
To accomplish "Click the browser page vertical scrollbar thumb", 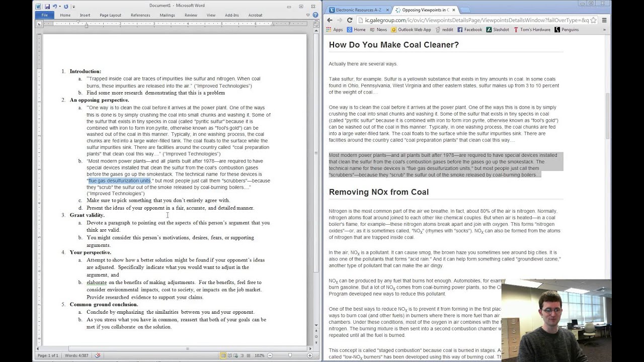I will [608, 117].
